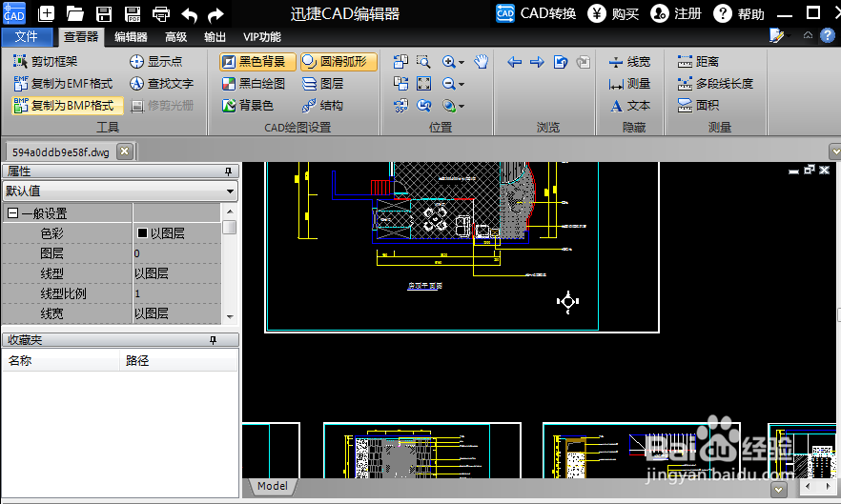
Task: Click the New file icon in title bar
Action: click(x=47, y=13)
